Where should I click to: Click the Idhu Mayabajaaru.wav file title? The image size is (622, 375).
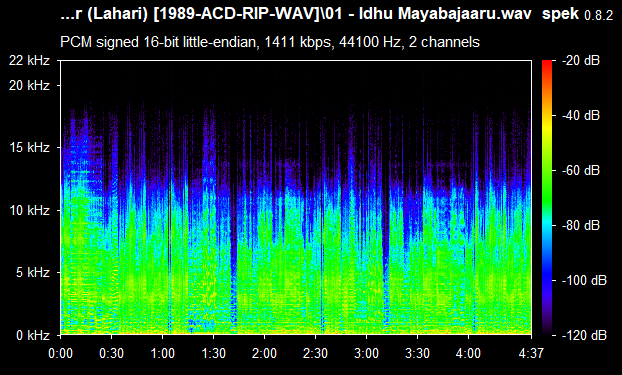pos(445,14)
